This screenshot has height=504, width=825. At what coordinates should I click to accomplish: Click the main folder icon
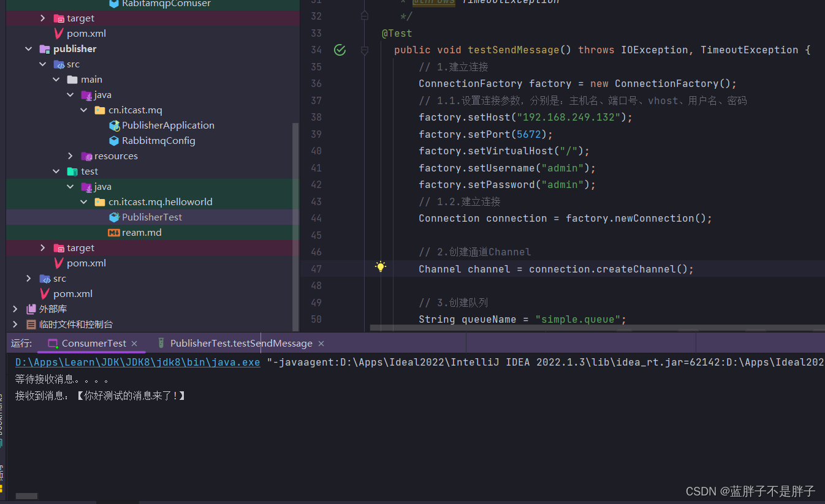[x=72, y=80]
